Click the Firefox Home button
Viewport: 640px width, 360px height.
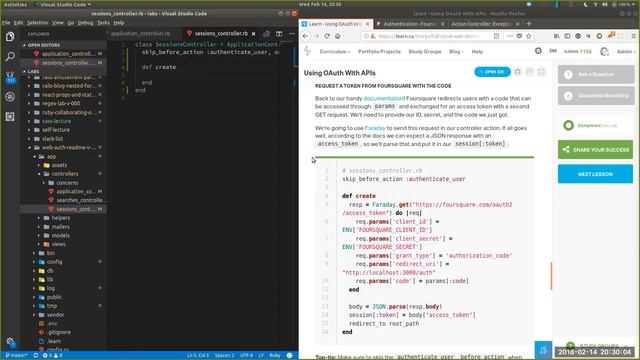pos(338,36)
